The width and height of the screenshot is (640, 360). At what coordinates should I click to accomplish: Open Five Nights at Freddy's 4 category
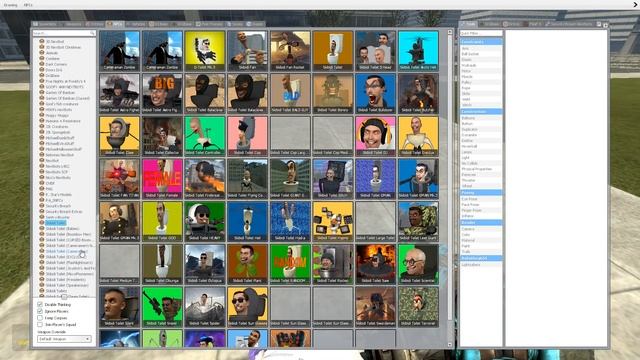coord(65,81)
